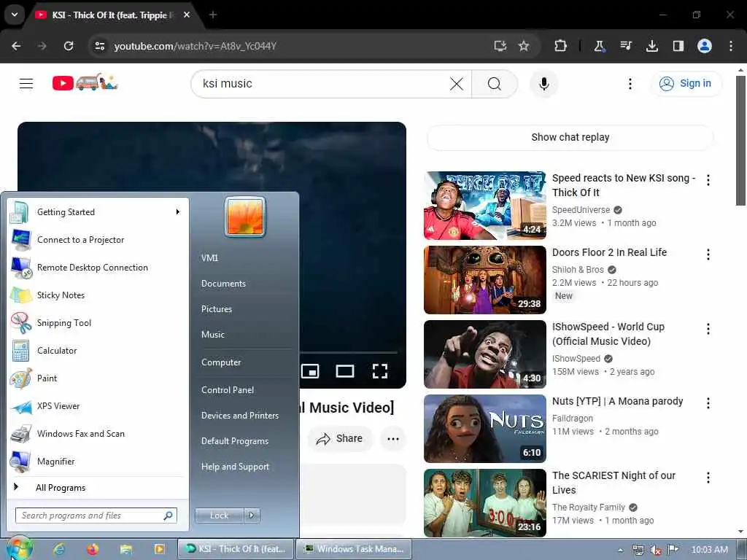The height and width of the screenshot is (560, 747).
Task: Open Action Center flag icon
Action: coord(673,550)
